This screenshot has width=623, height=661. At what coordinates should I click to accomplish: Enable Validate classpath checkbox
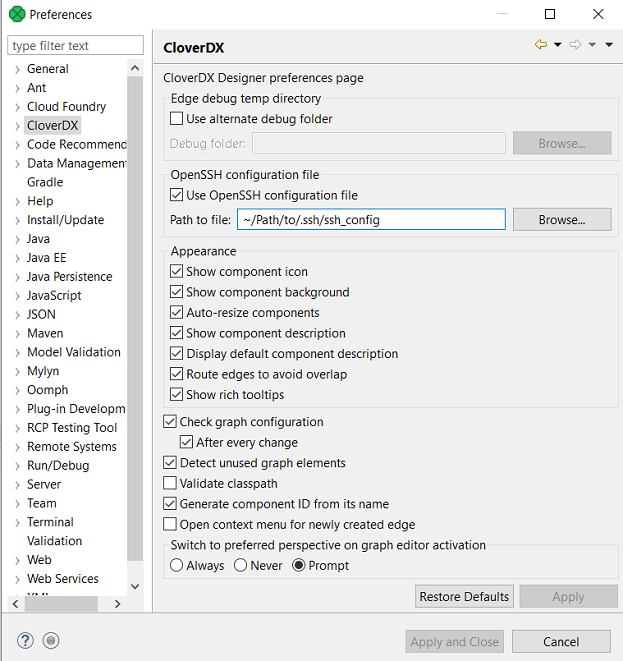(x=170, y=483)
